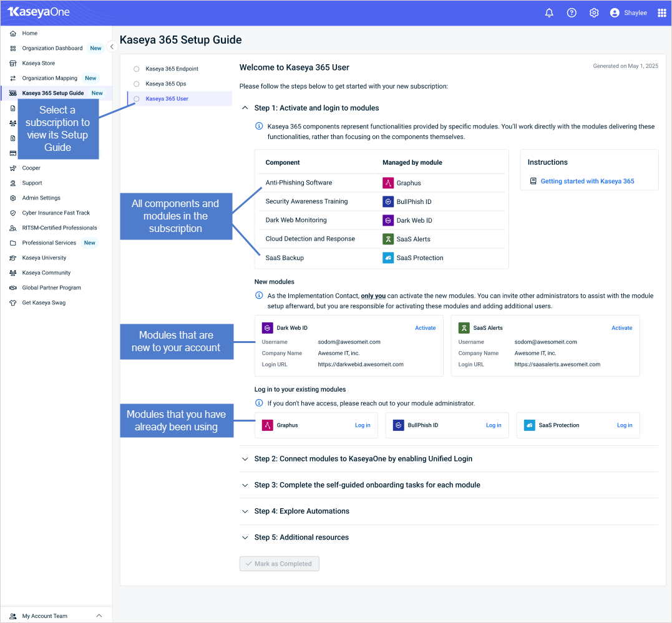Click the Organization Mapping arrows icon
Viewport: 672px width, 623px height.
[x=13, y=79]
